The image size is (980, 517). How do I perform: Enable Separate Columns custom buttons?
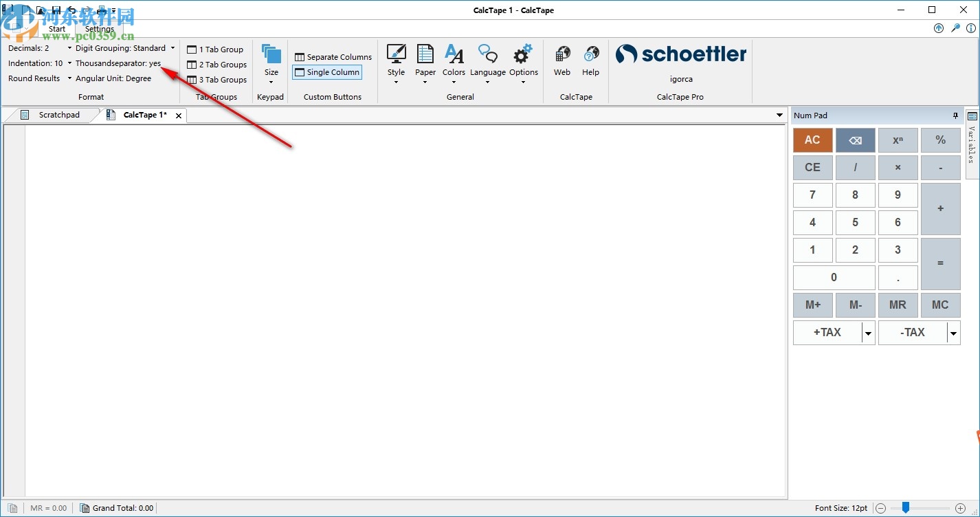[333, 57]
